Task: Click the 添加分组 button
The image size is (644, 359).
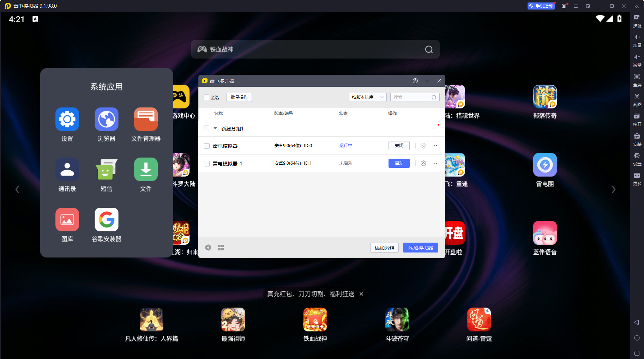Action: pyautogui.click(x=385, y=248)
